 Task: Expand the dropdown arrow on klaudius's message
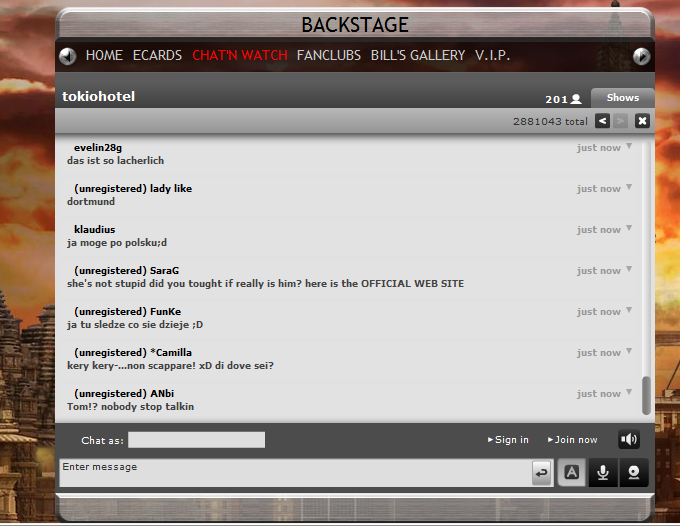[629, 228]
